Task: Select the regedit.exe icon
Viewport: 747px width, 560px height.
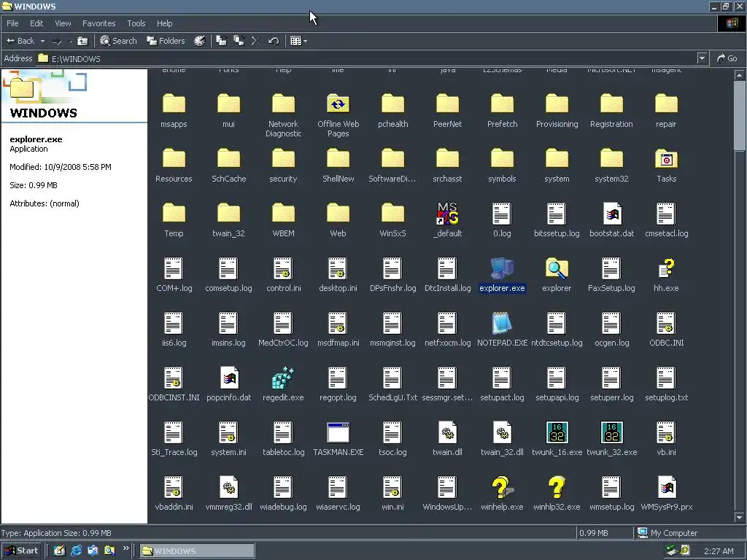Action: coord(283,378)
